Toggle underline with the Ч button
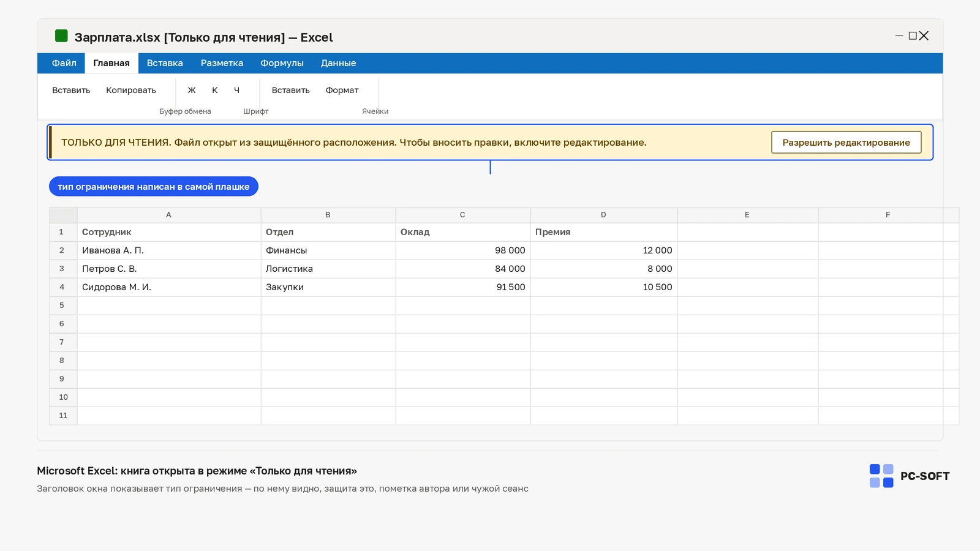The width and height of the screenshot is (980, 551). coord(236,90)
